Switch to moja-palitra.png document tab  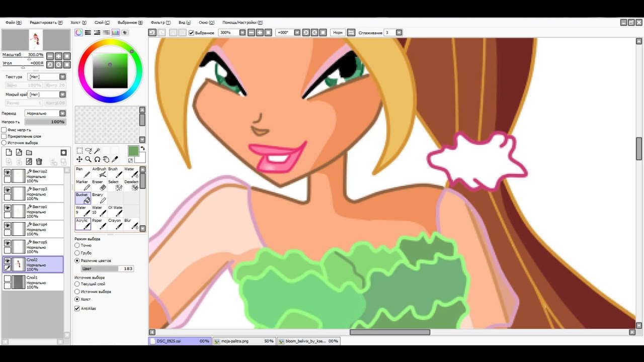point(244,341)
